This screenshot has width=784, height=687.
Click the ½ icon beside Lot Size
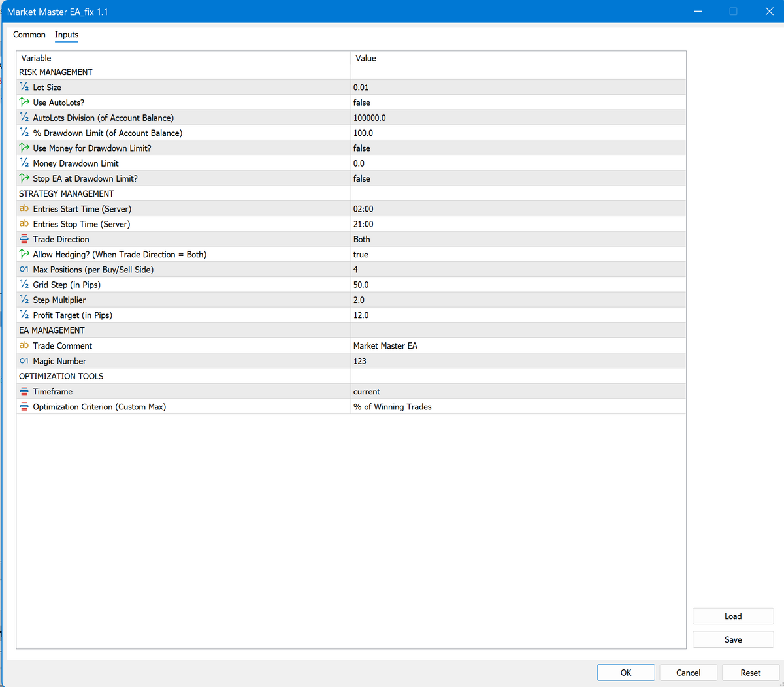[x=24, y=87]
